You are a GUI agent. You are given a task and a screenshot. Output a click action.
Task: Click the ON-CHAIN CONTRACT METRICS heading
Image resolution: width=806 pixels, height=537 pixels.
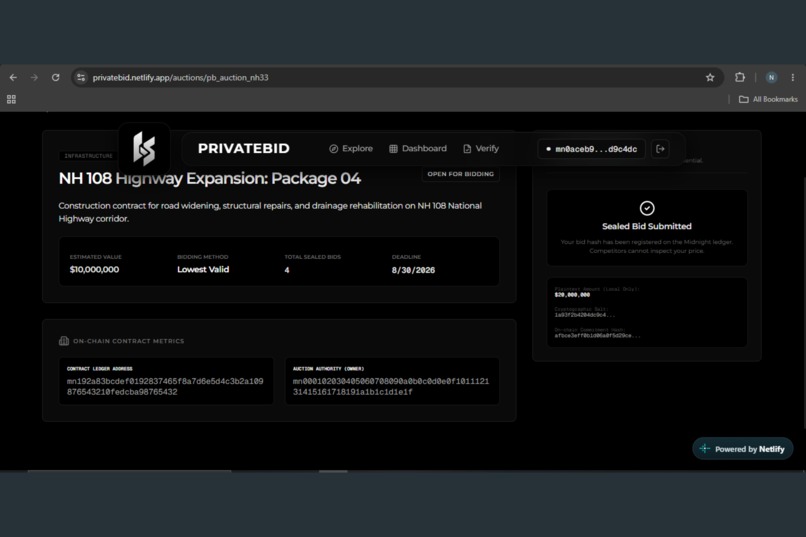coord(129,341)
